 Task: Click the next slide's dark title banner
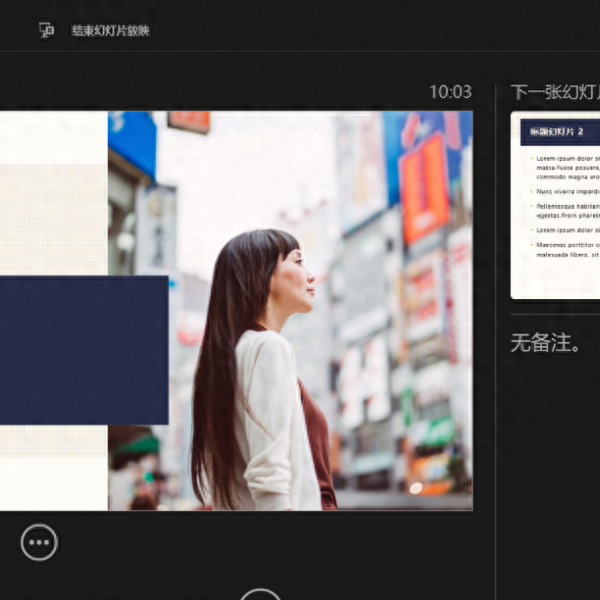tap(560, 132)
